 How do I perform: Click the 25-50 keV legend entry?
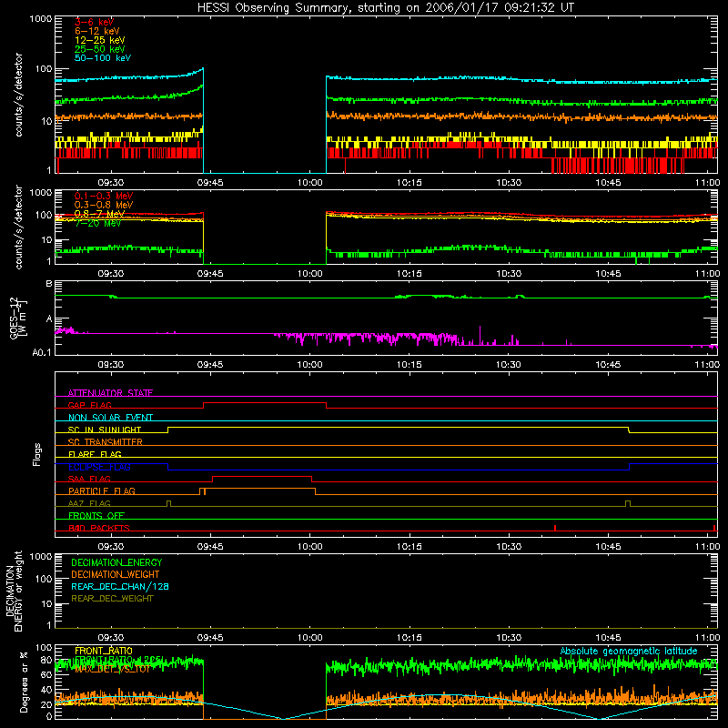point(100,49)
